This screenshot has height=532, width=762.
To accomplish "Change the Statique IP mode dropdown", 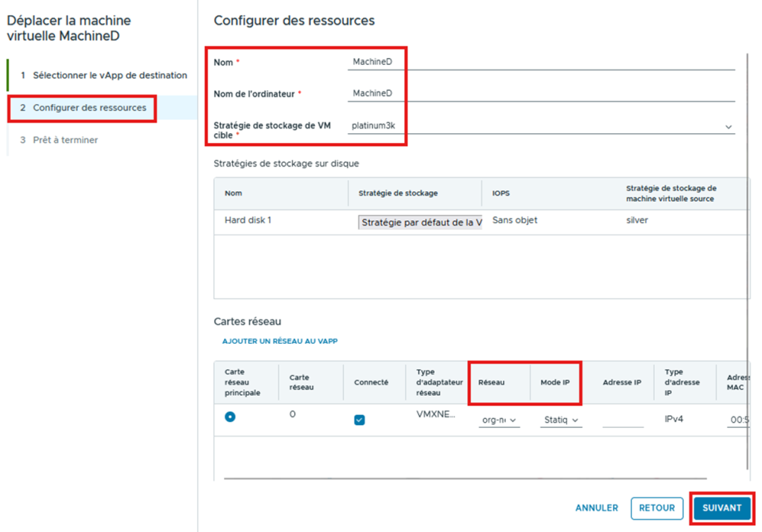I will coord(560,420).
